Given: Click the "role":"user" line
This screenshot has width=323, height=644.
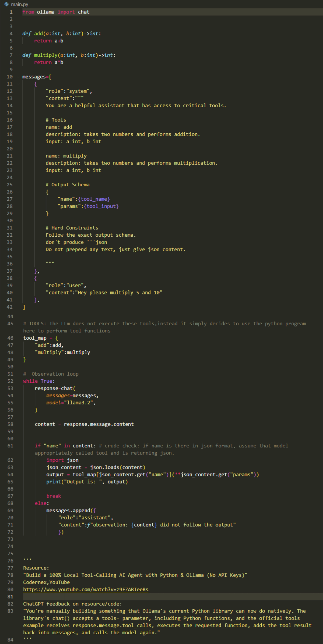Looking at the screenshot, I should click(66, 285).
